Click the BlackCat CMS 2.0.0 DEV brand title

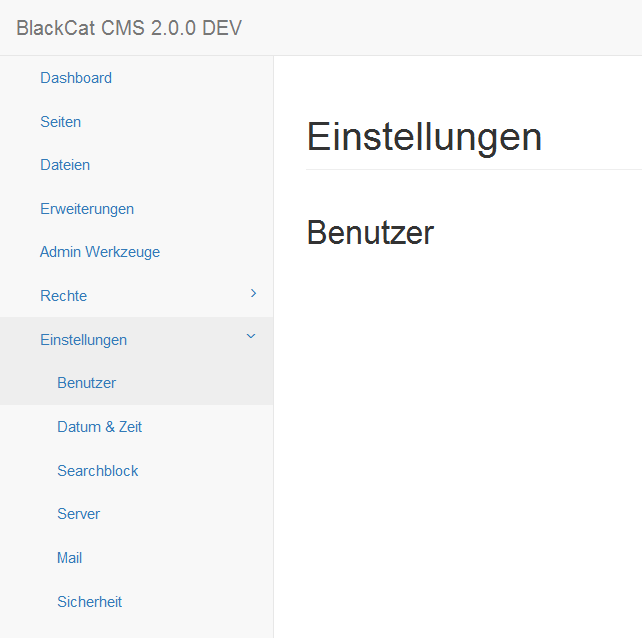(129, 28)
